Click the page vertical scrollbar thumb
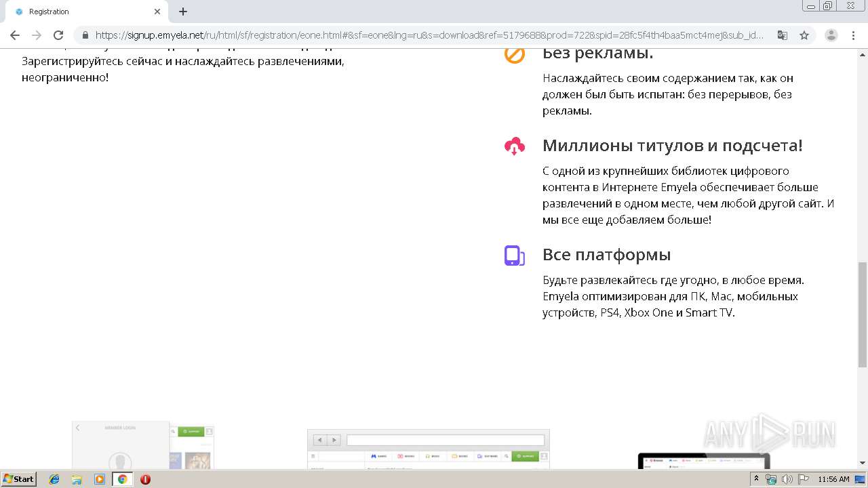868x488 pixels. [862, 314]
